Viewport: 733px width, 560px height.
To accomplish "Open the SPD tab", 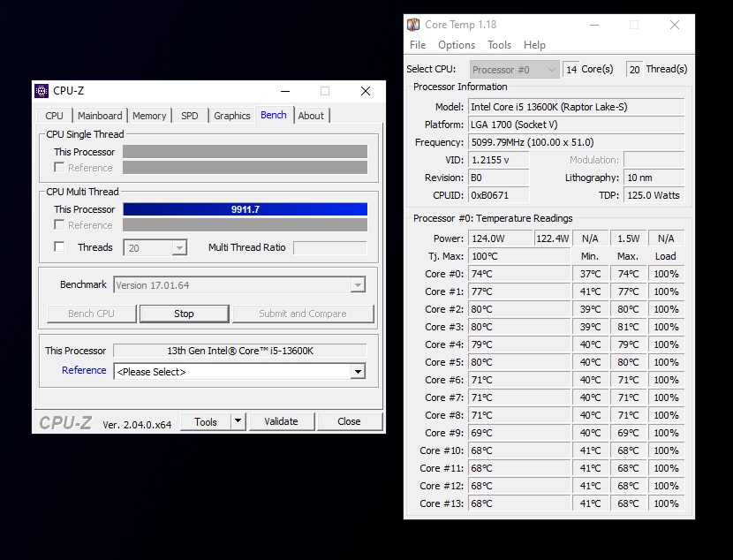I will (189, 116).
